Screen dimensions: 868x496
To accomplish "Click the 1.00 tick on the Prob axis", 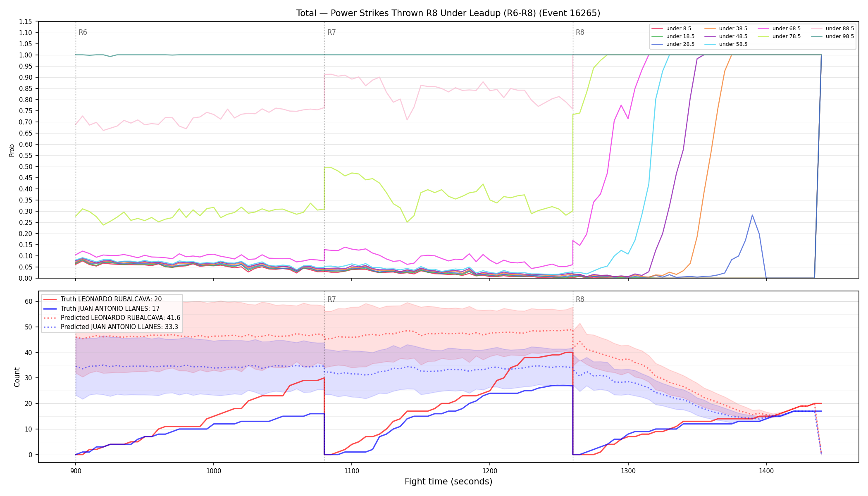I will 26,55.
